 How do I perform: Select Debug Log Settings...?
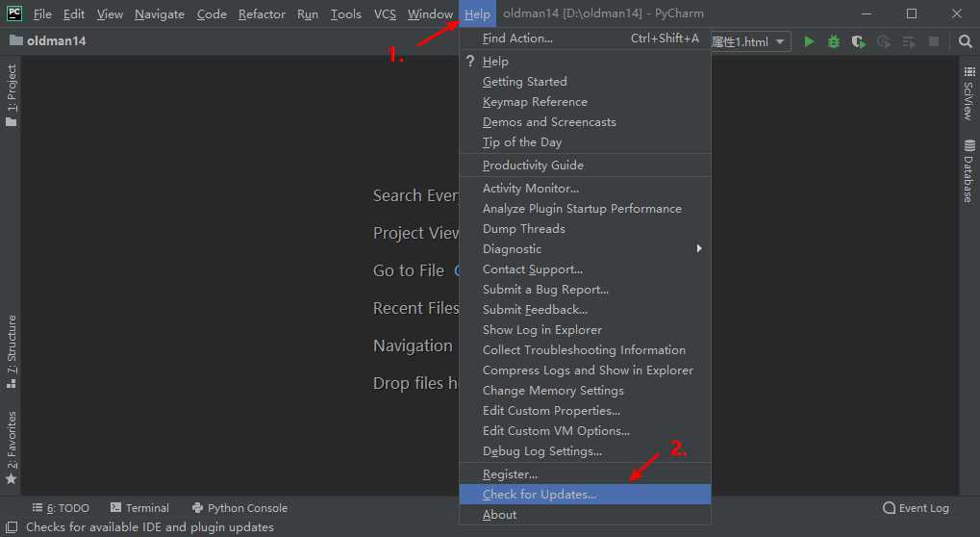coord(585,450)
